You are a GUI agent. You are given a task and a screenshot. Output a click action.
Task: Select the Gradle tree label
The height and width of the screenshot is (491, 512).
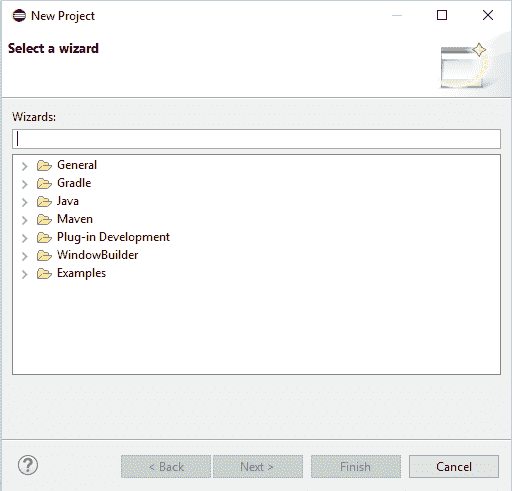coord(74,183)
